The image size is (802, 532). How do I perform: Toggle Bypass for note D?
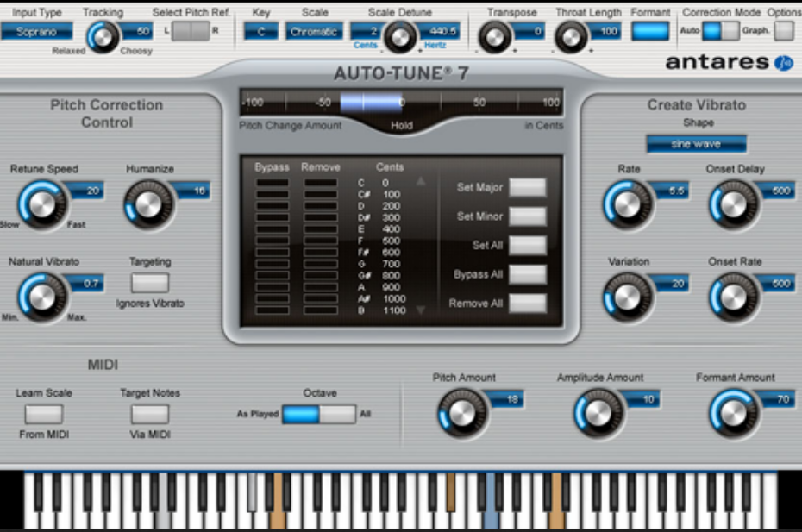[x=273, y=206]
